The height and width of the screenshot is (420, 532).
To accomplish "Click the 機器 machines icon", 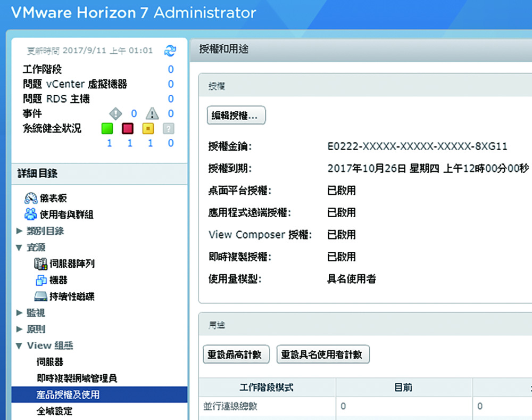I will (x=41, y=280).
